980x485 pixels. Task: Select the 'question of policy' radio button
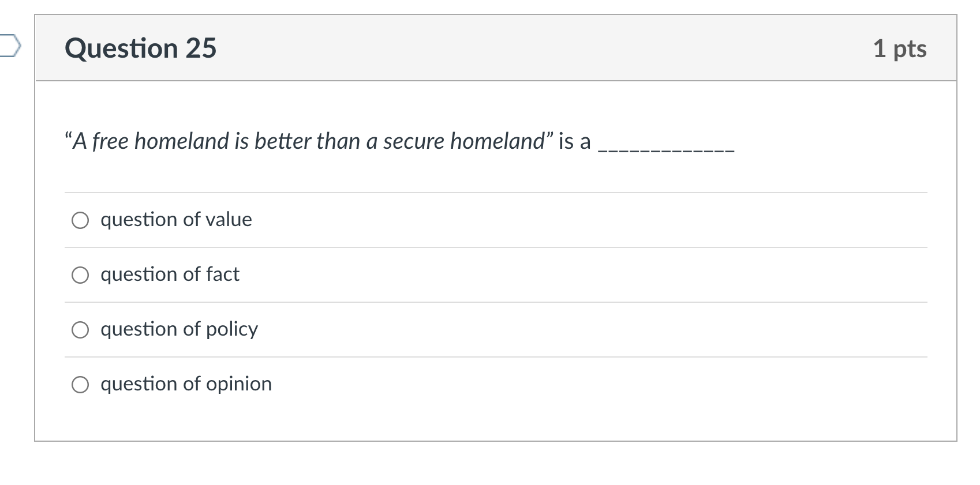tap(81, 330)
